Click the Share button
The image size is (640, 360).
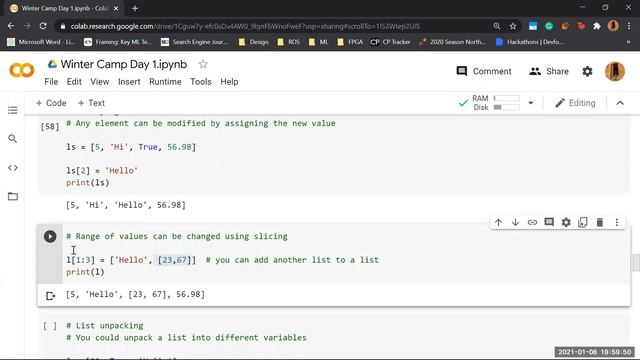pyautogui.click(x=549, y=71)
